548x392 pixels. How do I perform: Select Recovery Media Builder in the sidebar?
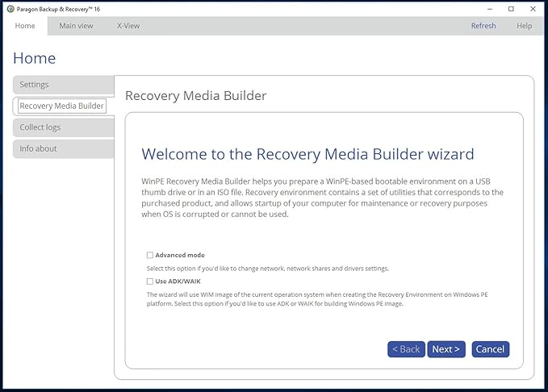61,106
